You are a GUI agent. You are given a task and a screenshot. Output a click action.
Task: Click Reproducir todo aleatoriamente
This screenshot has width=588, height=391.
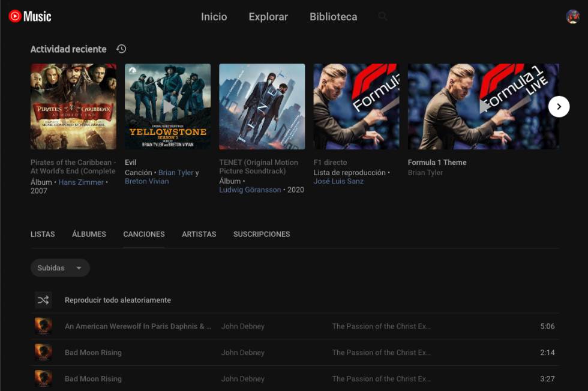pyautogui.click(x=118, y=300)
